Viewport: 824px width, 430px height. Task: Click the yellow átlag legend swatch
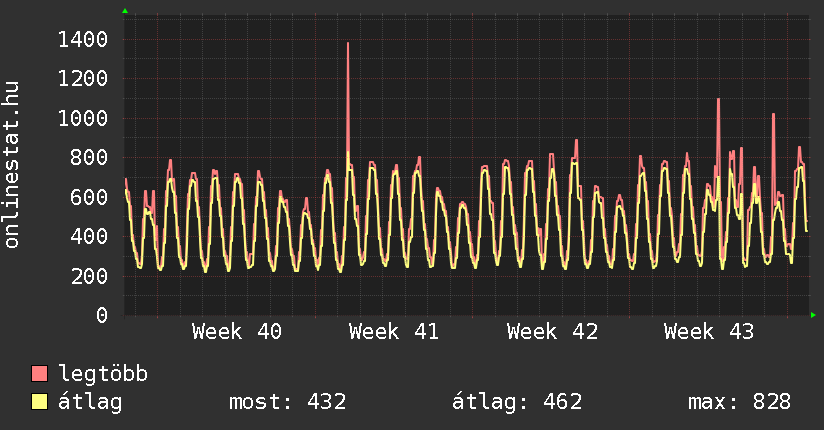click(x=39, y=402)
